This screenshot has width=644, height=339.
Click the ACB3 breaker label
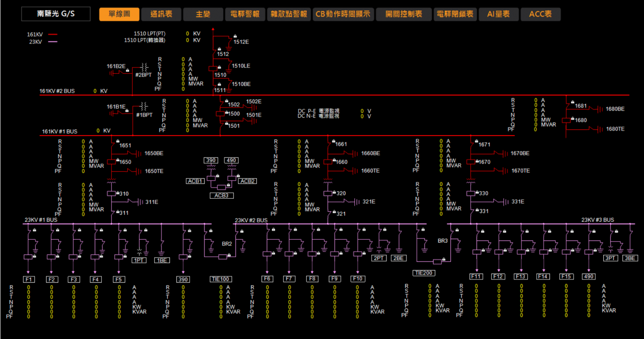click(221, 195)
